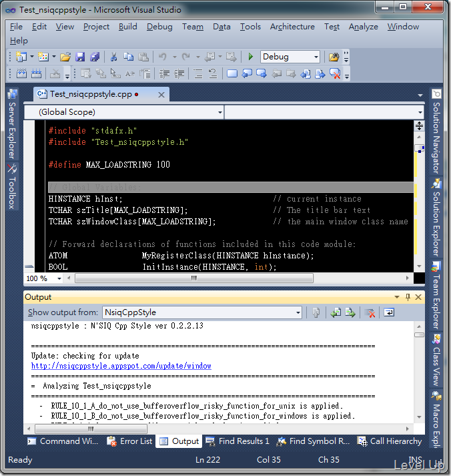The width and height of the screenshot is (451, 476).
Task: Click the Redo arrow icon
Action: [185, 57]
